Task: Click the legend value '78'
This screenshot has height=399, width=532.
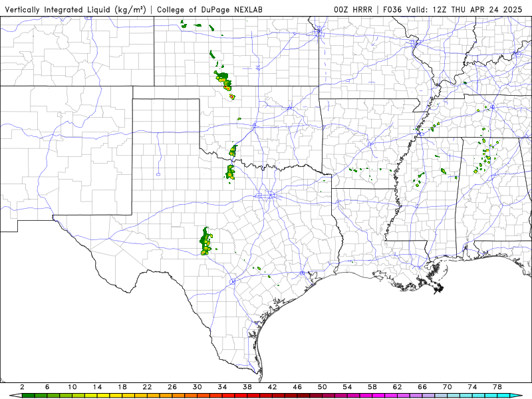Action: [x=497, y=387]
